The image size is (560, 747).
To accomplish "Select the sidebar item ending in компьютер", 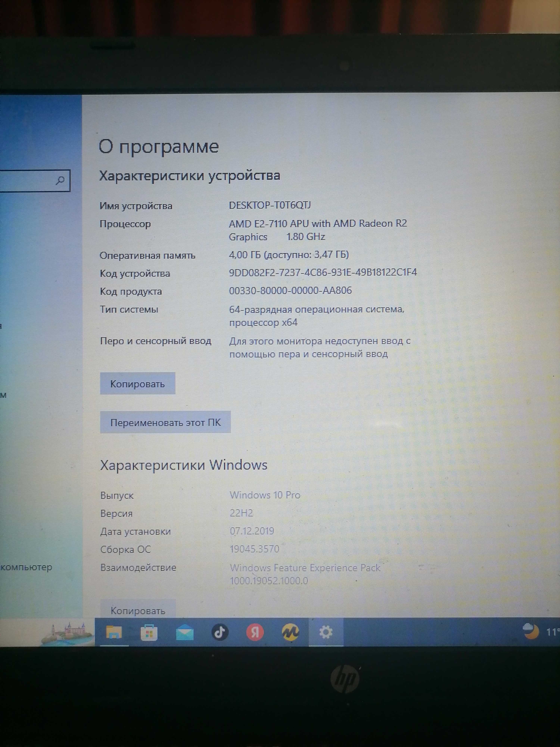I will click(x=26, y=567).
